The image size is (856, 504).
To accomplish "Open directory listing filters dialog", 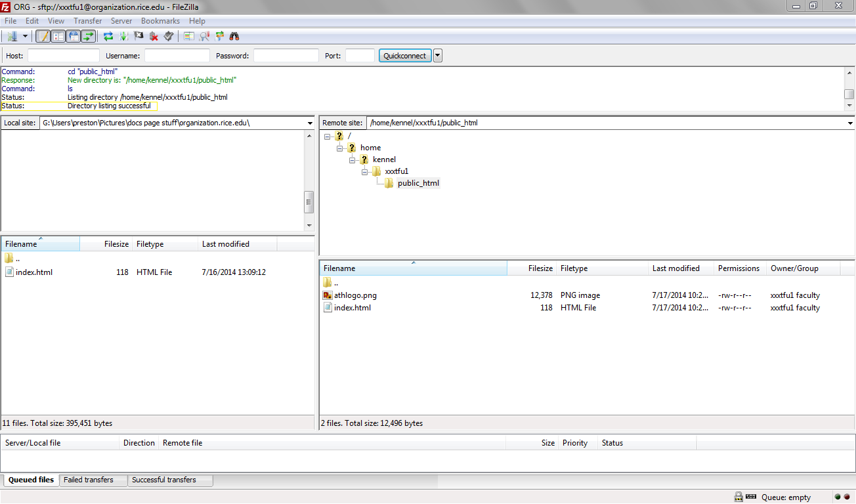I will coord(189,36).
